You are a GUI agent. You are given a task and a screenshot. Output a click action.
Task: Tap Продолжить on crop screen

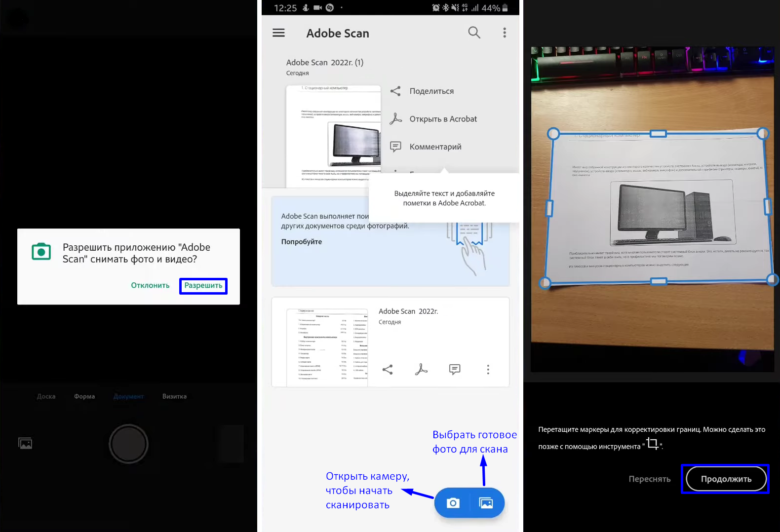click(726, 479)
